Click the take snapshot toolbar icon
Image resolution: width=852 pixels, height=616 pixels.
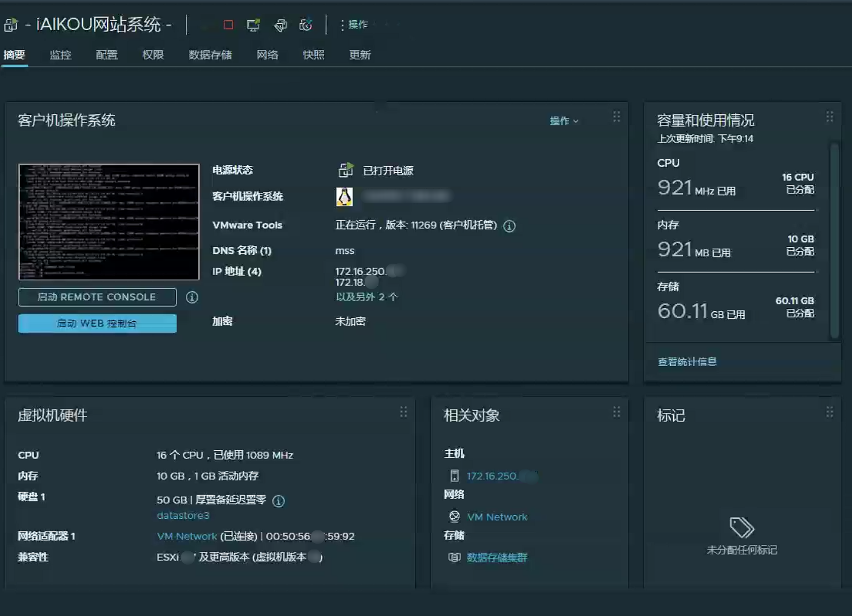(307, 25)
